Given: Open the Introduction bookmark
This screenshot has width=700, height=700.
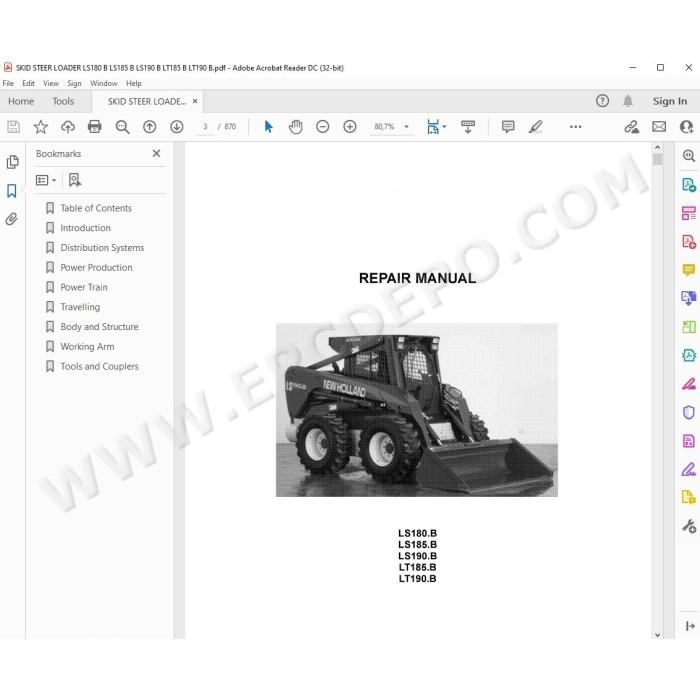Looking at the screenshot, I should pyautogui.click(x=85, y=228).
